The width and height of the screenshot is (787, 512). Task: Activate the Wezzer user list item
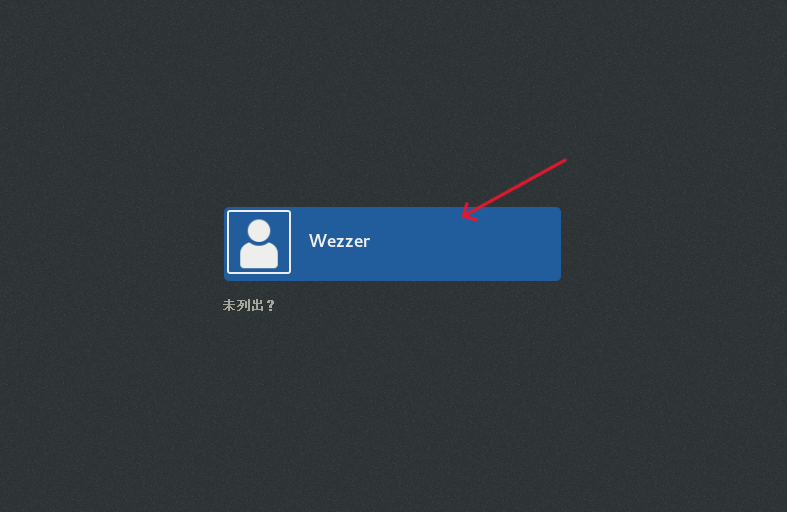point(392,244)
